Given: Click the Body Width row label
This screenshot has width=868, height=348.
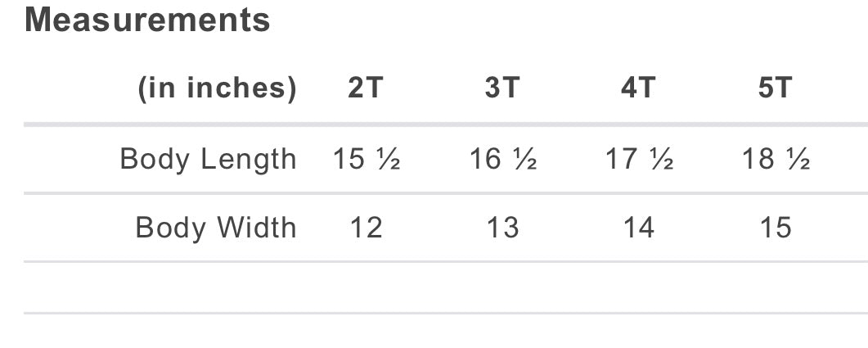Looking at the screenshot, I should click(216, 228).
